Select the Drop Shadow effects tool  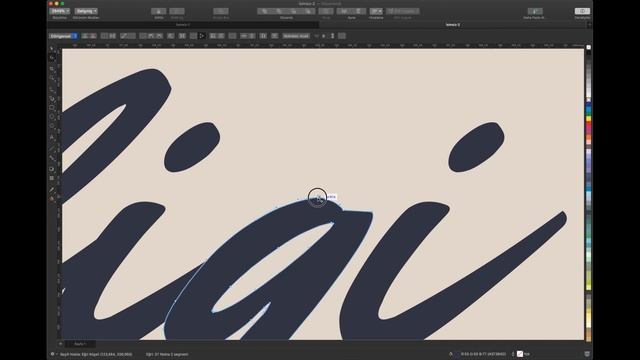click(52, 168)
